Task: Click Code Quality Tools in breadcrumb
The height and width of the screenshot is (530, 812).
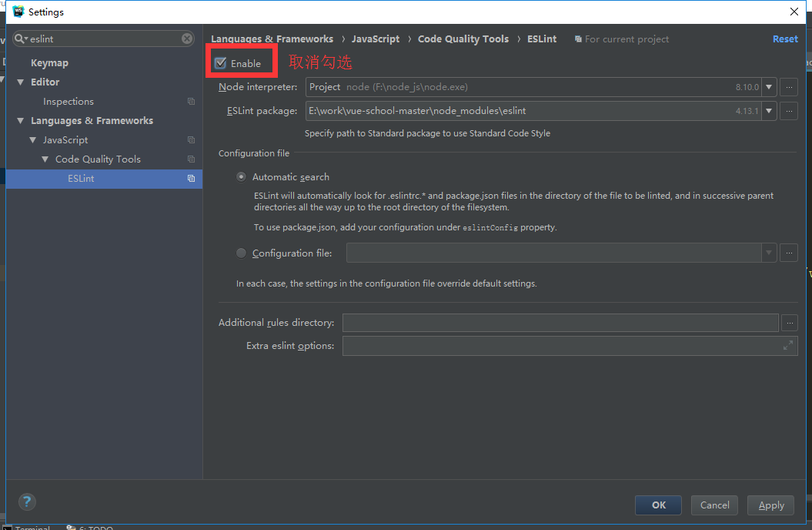Action: 463,39
